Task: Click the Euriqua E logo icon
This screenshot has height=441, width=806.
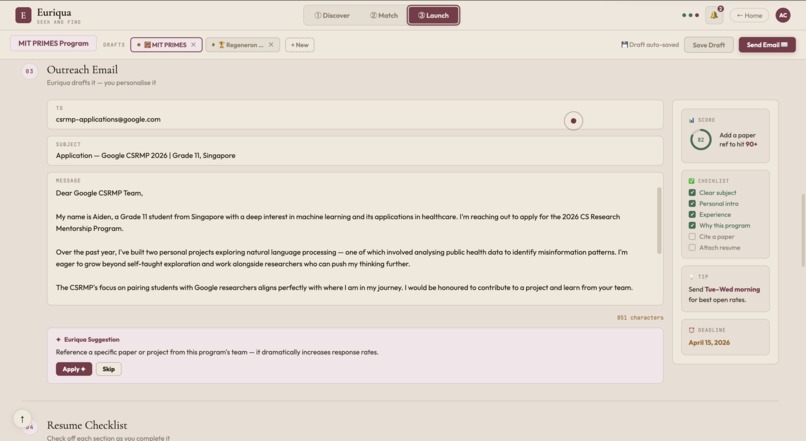Action: pyautogui.click(x=23, y=15)
